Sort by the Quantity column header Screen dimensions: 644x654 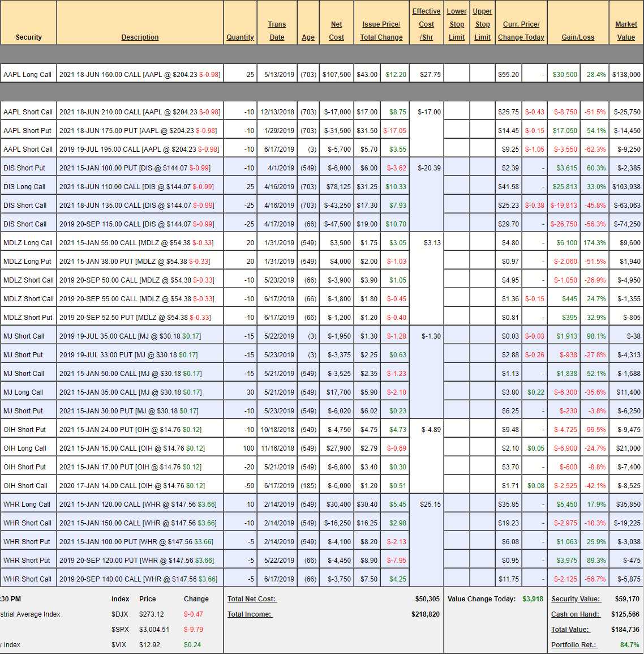point(240,37)
